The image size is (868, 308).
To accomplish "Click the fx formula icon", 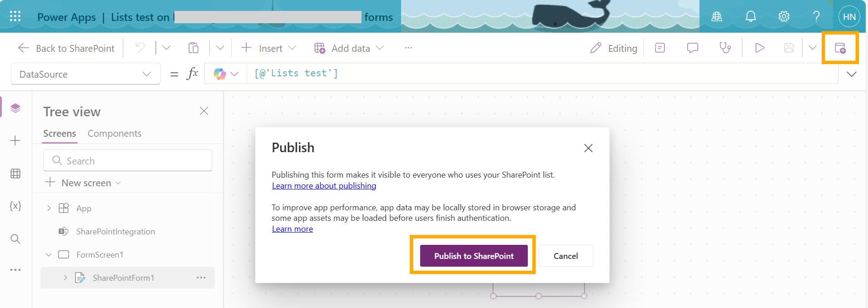I will (x=193, y=74).
